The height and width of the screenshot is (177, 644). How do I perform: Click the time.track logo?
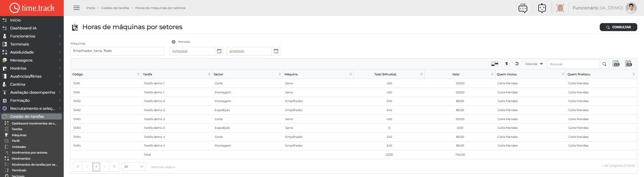pos(32,8)
